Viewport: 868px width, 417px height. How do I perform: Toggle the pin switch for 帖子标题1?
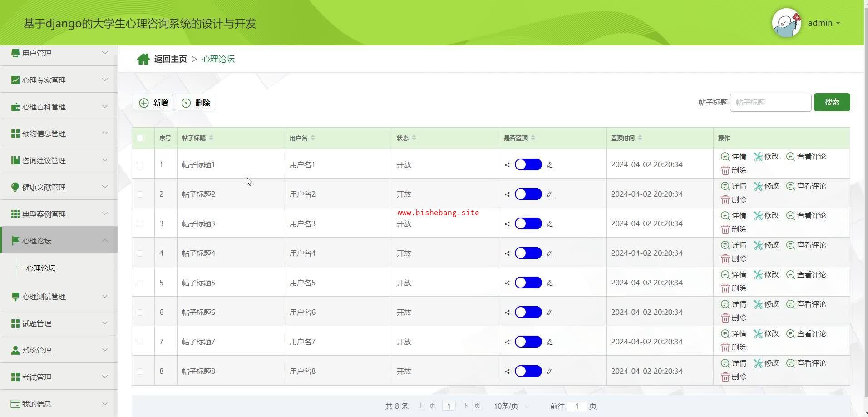click(528, 164)
